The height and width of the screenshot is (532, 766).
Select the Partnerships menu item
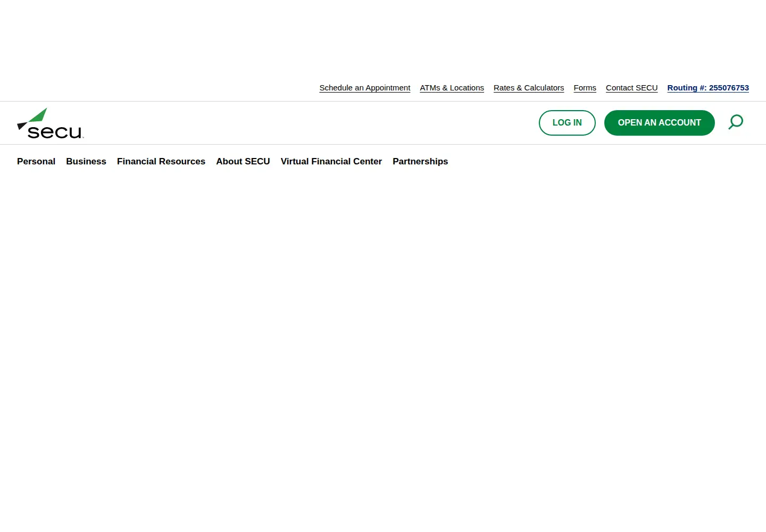tap(420, 161)
